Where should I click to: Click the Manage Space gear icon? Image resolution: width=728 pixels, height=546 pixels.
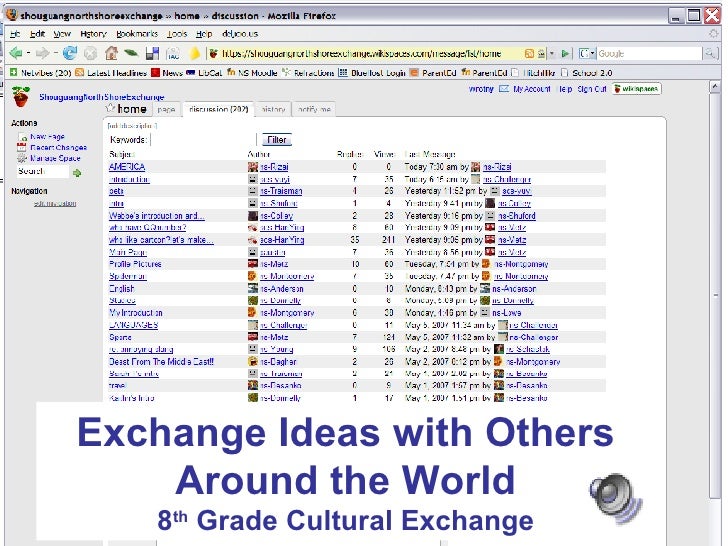(x=21, y=158)
